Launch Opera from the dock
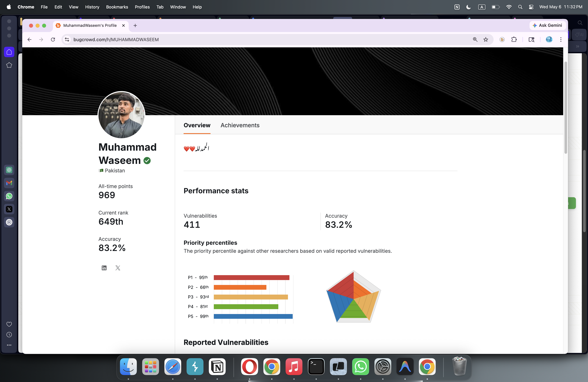Viewport: 588px width, 382px height. click(x=250, y=367)
